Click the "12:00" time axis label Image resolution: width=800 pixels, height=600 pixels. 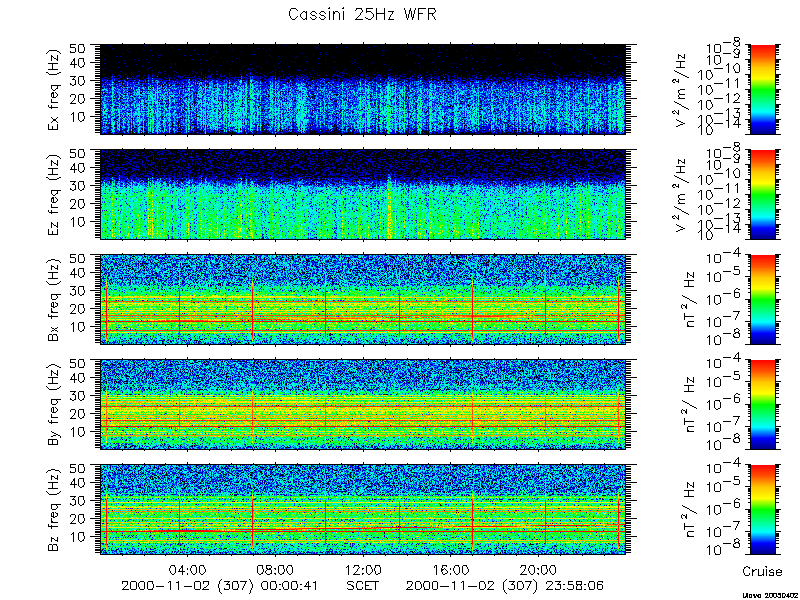(x=363, y=569)
